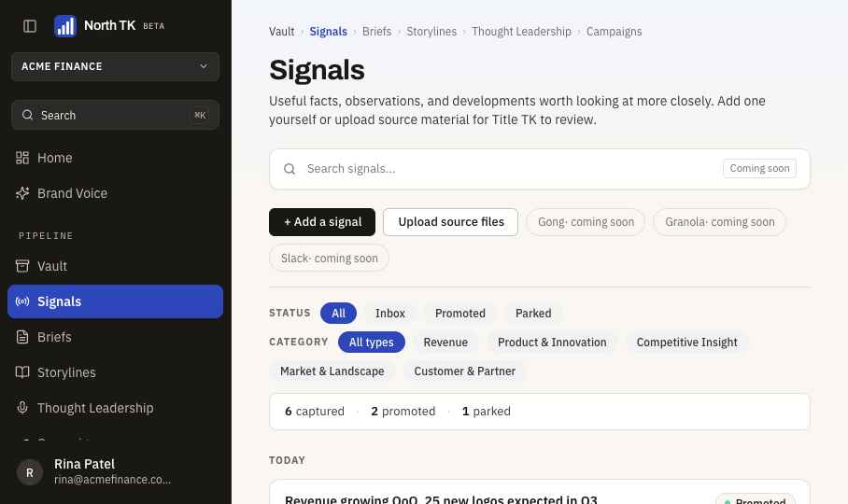
Task: Filter status by Inbox
Action: coord(390,314)
